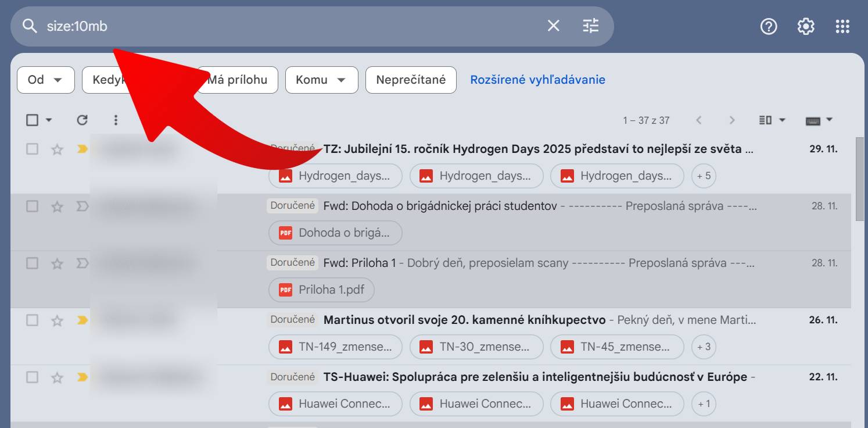Clear the search with the X icon
868x428 pixels.
coord(554,26)
